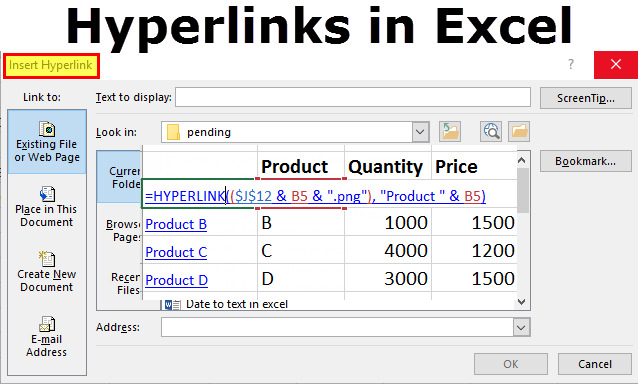The height and width of the screenshot is (384, 638).
Task: Click the OK button
Action: (511, 364)
